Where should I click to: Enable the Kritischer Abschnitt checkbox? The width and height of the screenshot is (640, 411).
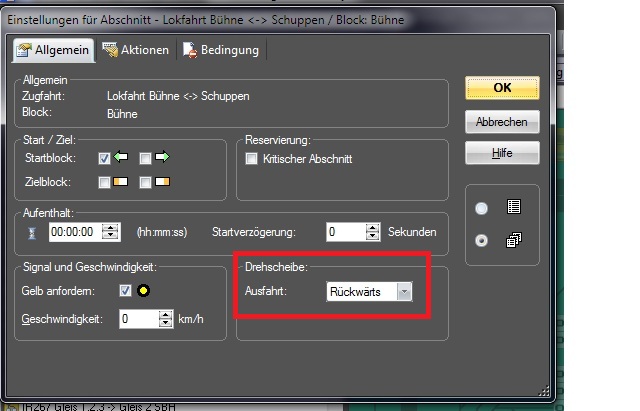pos(252,158)
